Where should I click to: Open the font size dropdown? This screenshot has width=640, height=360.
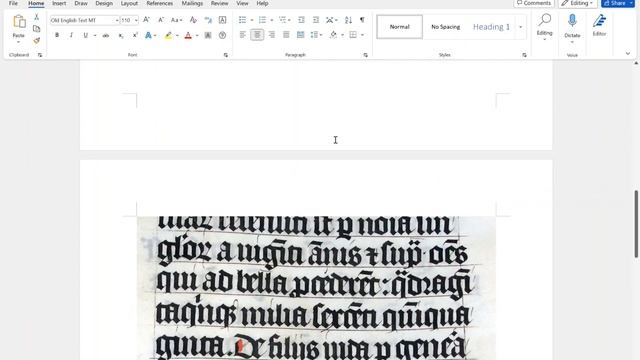[x=136, y=20]
